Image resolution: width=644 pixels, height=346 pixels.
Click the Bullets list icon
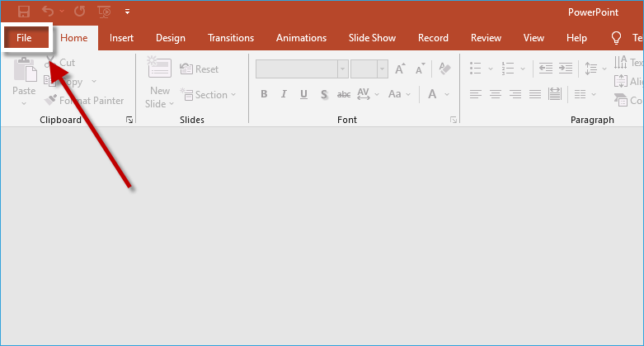(476, 69)
